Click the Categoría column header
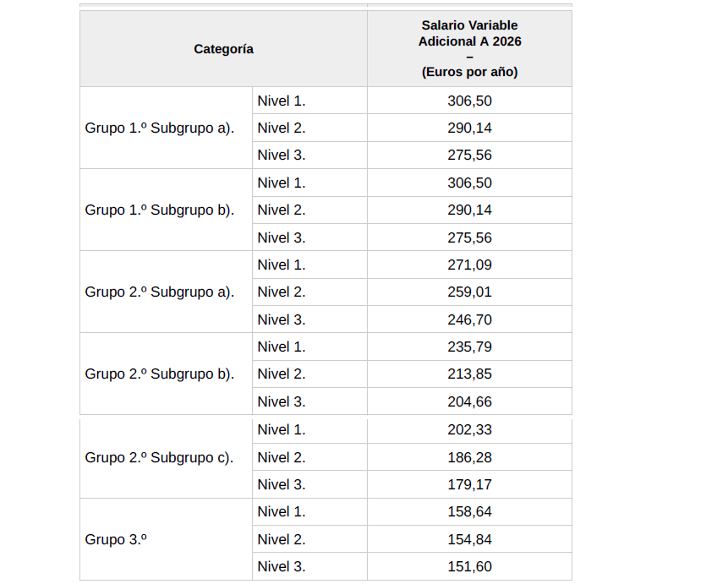728x584 pixels. [223, 49]
